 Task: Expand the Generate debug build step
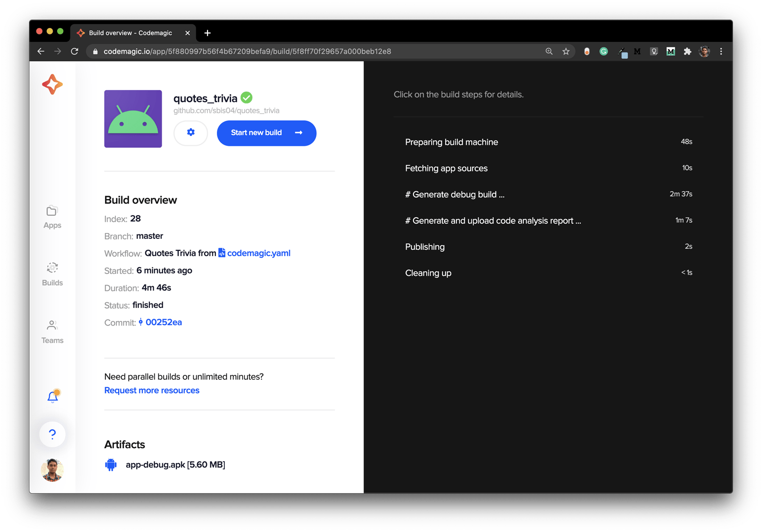click(x=549, y=194)
